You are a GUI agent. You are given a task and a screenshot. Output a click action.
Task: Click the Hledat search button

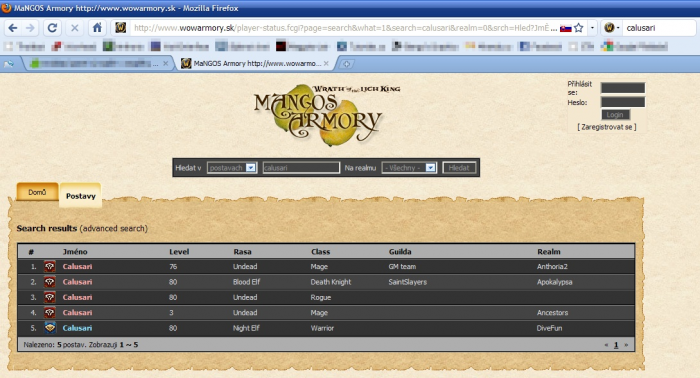tap(459, 168)
